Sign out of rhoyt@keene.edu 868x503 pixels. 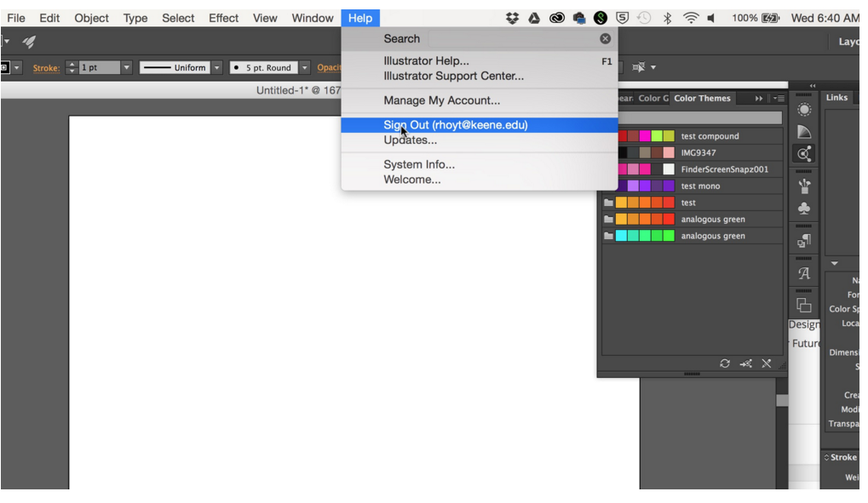click(480, 125)
